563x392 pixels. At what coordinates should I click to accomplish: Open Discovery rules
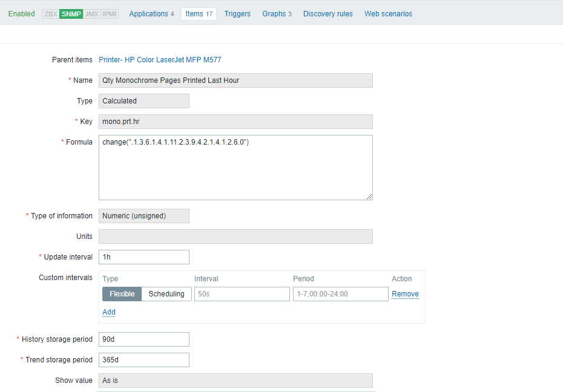pos(328,13)
